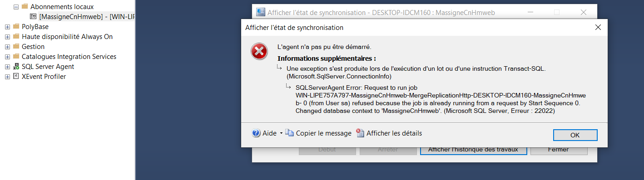Expand the PolyBase tree node

pyautogui.click(x=7, y=27)
